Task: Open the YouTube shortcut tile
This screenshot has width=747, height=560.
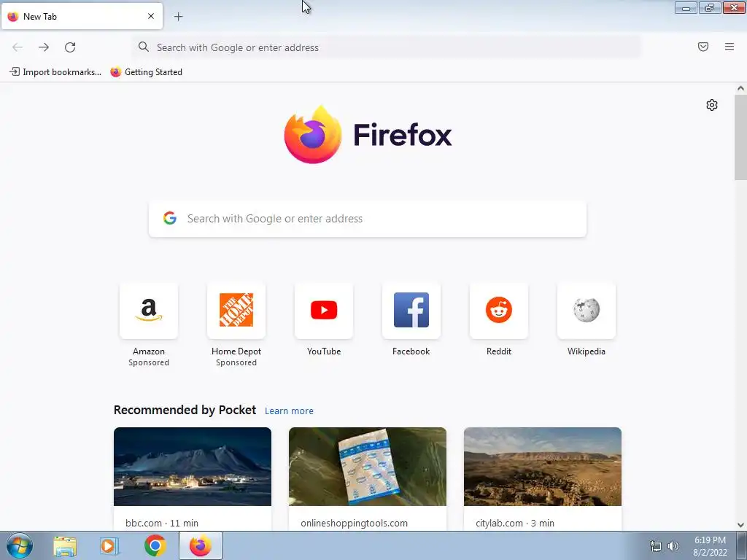Action: click(324, 311)
